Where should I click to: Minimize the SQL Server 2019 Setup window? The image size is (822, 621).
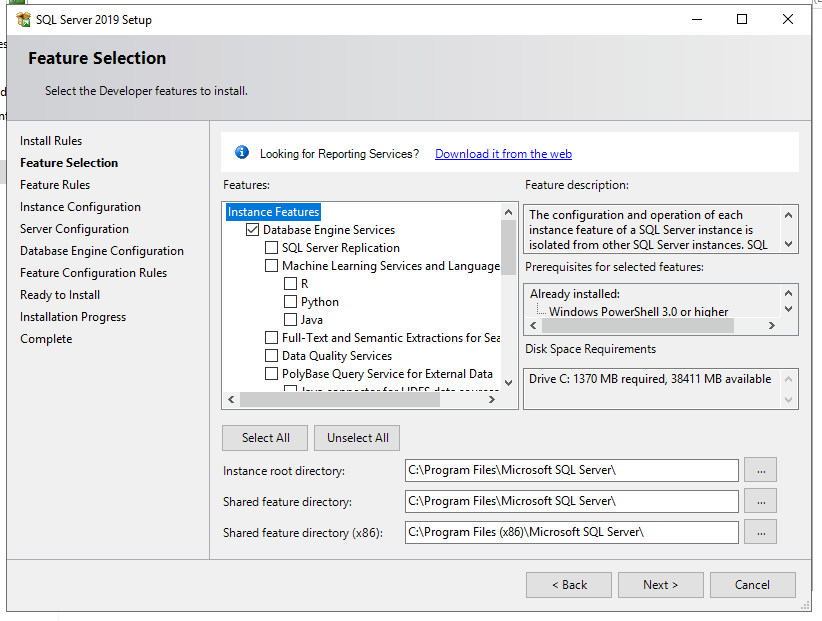(697, 19)
